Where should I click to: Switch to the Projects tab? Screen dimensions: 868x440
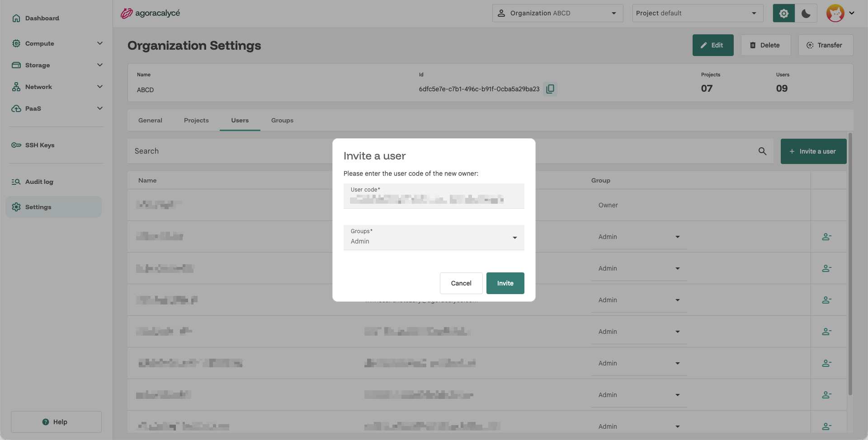click(196, 121)
